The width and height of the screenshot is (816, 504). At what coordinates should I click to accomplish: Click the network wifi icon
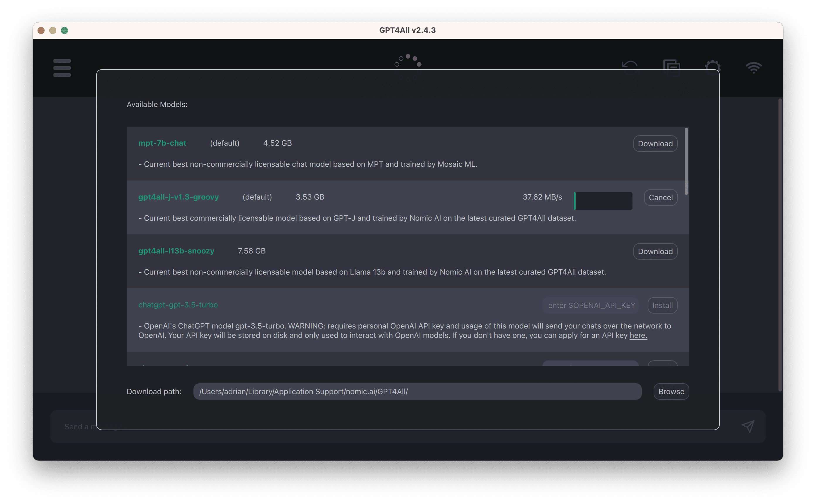pos(754,67)
